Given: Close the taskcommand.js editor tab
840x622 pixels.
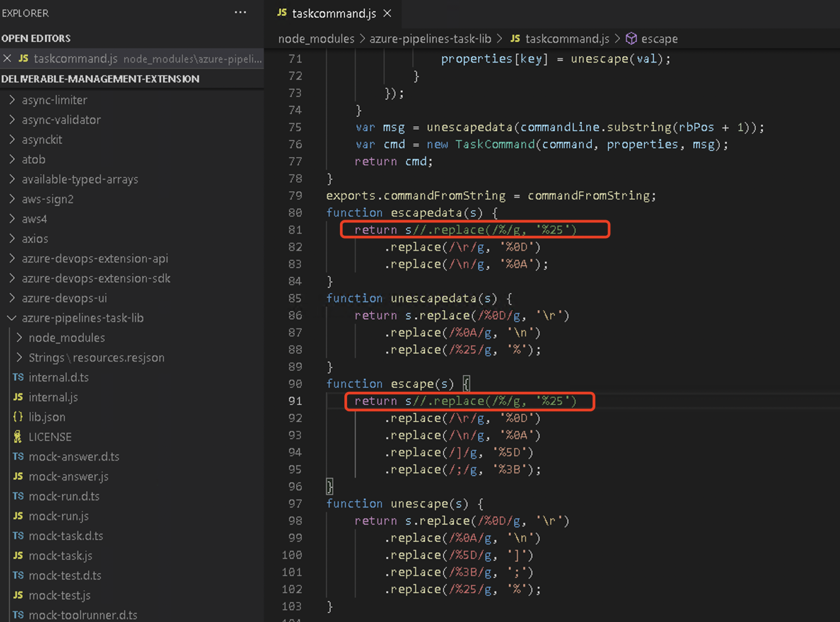Looking at the screenshot, I should pos(387,14).
